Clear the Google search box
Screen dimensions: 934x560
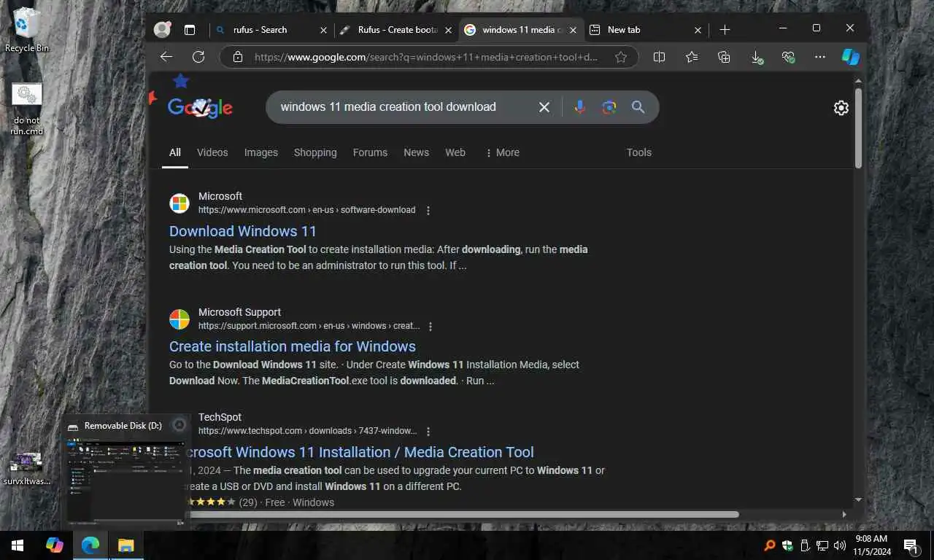(544, 107)
